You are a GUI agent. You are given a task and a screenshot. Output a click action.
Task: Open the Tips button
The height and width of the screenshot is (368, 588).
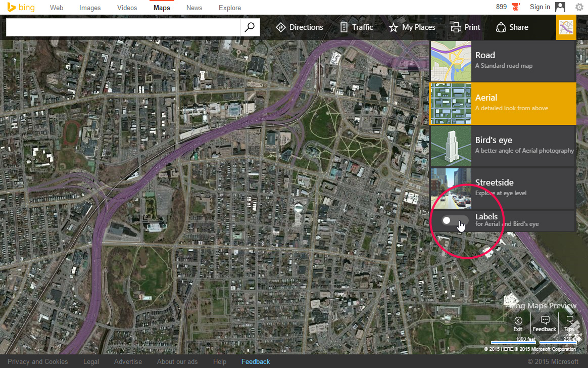(x=569, y=324)
